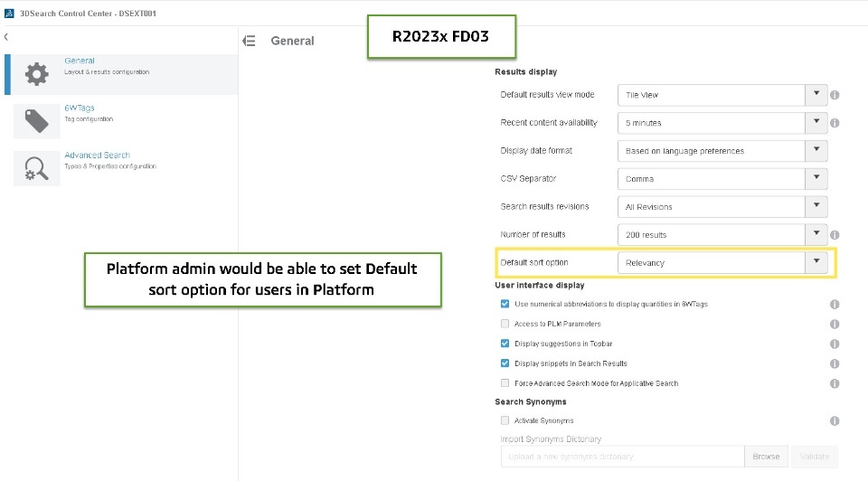Click info icon for Access to PLM Parameters
Screen dimensions: 868x481
[835, 324]
